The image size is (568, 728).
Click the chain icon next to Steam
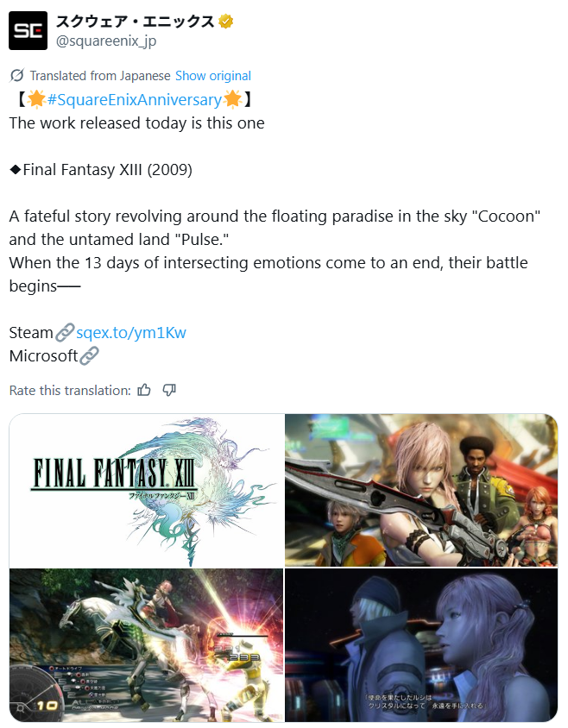coord(65,332)
